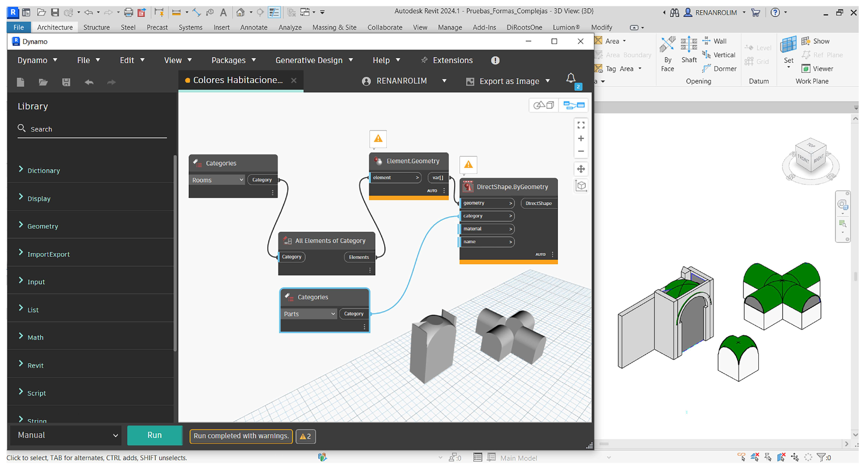Switch to background 3D preview navigation
Screen dimensions: 868x472
(x=543, y=105)
